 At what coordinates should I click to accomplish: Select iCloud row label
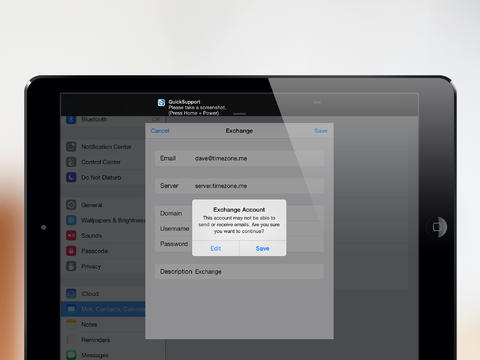click(90, 294)
